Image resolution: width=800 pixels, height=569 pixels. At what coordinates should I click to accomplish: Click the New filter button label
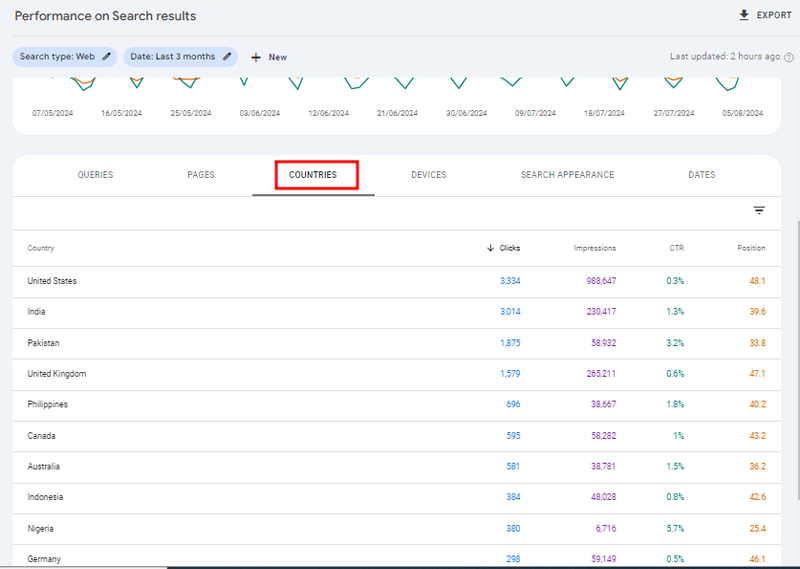pyautogui.click(x=278, y=57)
